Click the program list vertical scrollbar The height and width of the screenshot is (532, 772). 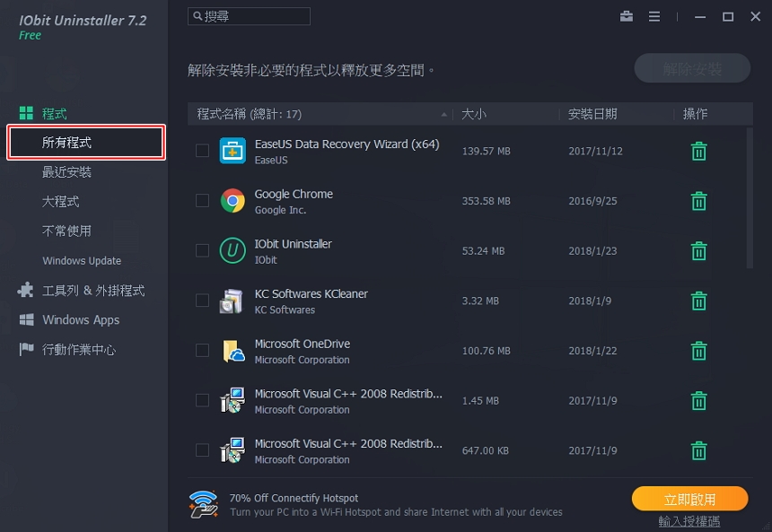point(750,198)
